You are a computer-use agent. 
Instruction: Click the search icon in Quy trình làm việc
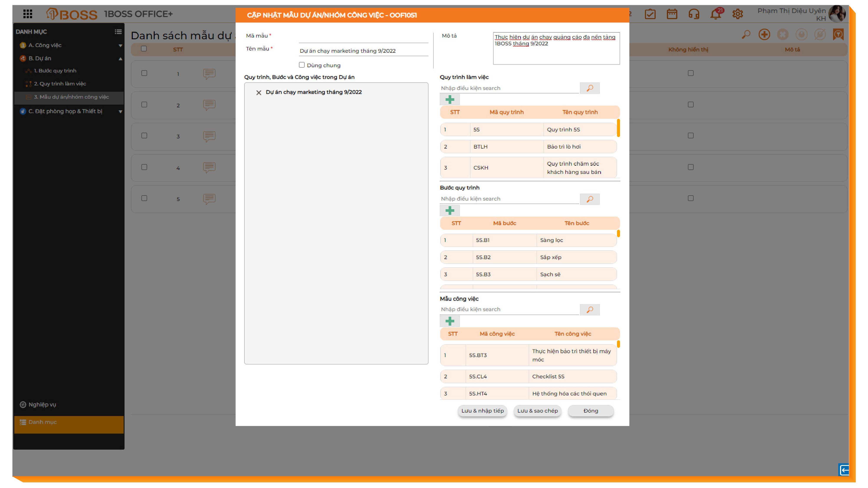(x=589, y=88)
